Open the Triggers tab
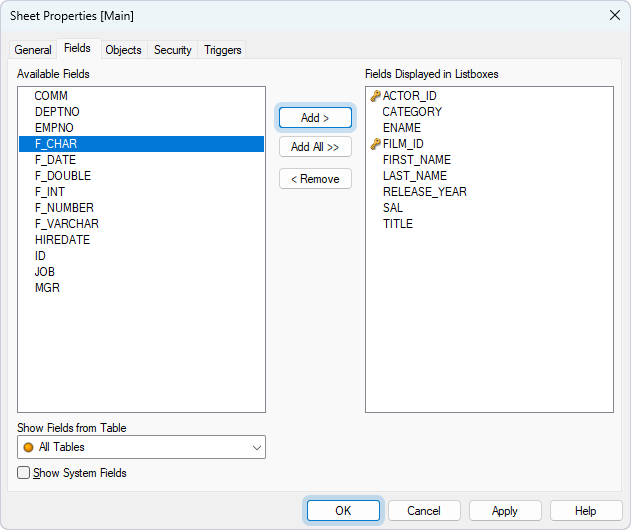 (x=222, y=50)
